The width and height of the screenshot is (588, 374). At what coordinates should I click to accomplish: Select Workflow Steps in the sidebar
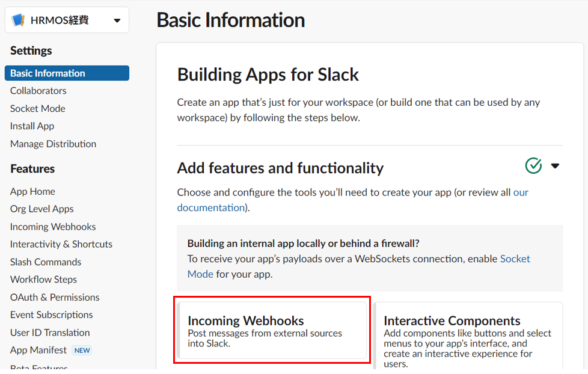pos(43,280)
